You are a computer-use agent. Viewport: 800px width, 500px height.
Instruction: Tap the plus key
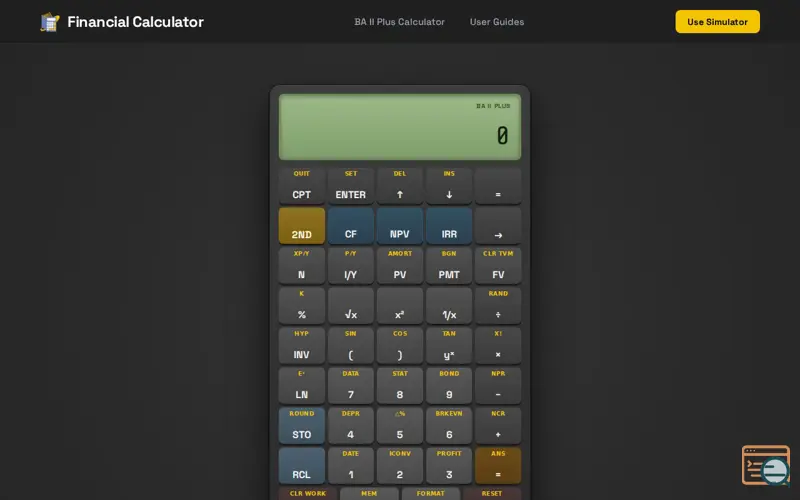pos(498,426)
